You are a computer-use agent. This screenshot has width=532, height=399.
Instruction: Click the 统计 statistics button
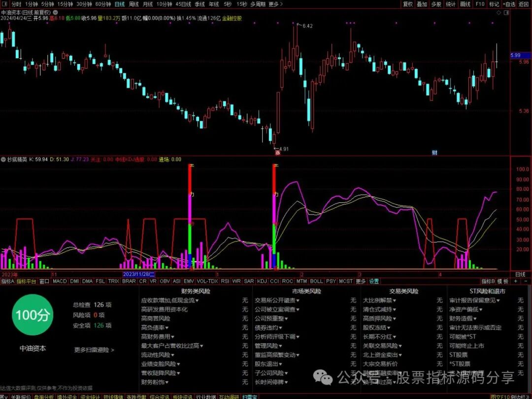click(451, 4)
